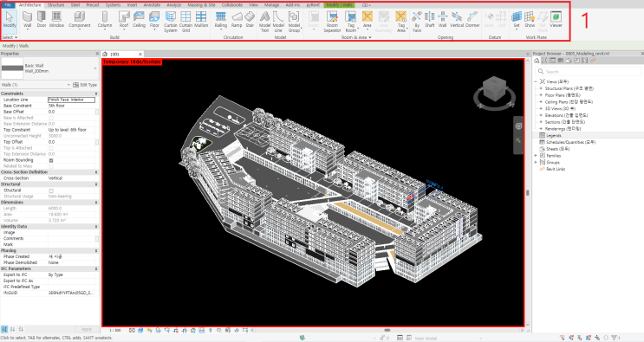Open the Model Group tool
The height and width of the screenshot is (342, 644).
294,22
